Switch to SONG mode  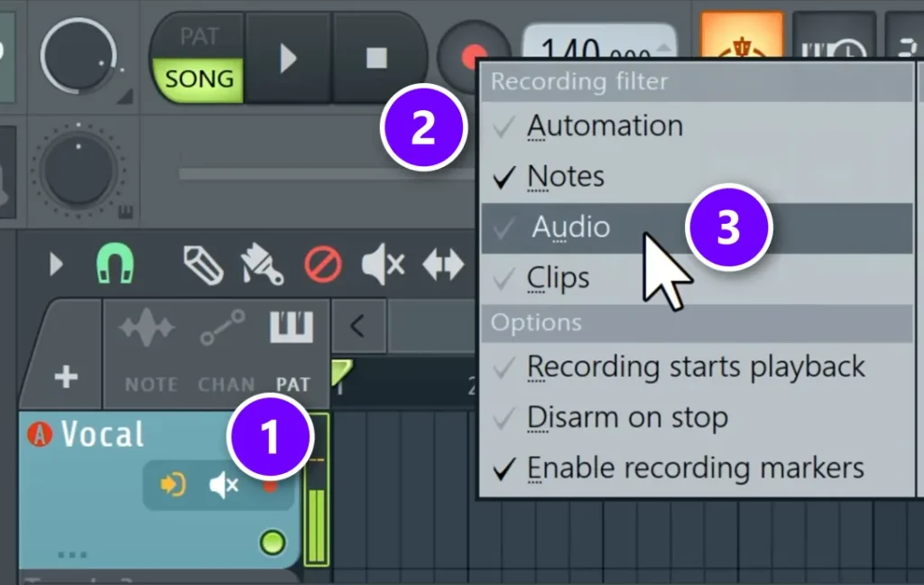[199, 79]
